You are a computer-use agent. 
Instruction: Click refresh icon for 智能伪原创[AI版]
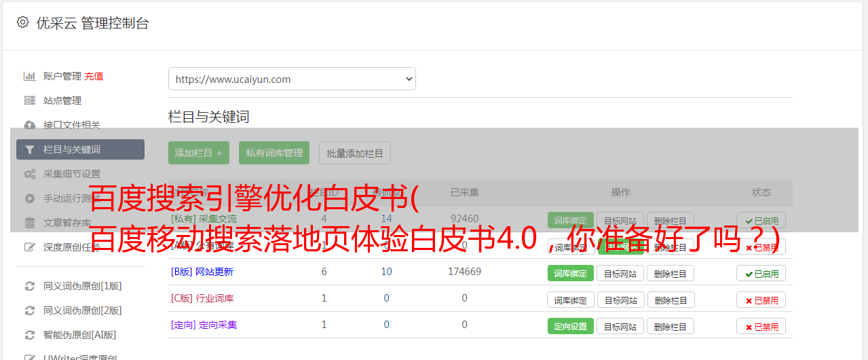point(29,335)
